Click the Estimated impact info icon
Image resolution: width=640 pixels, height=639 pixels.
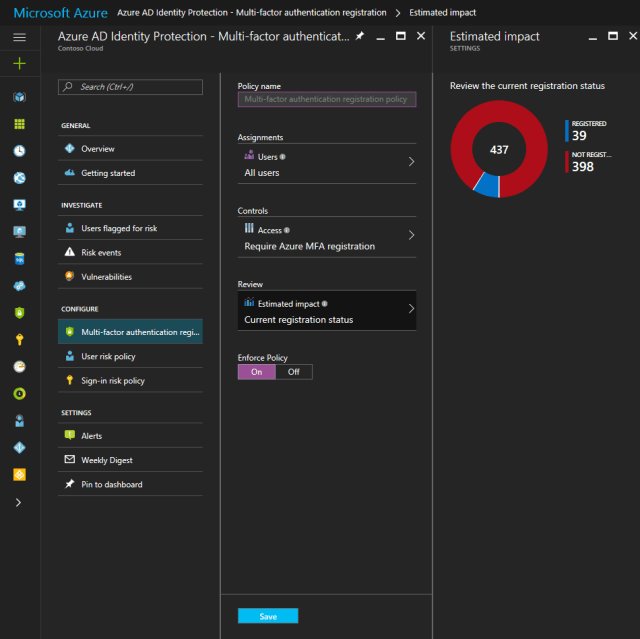pos(324,304)
